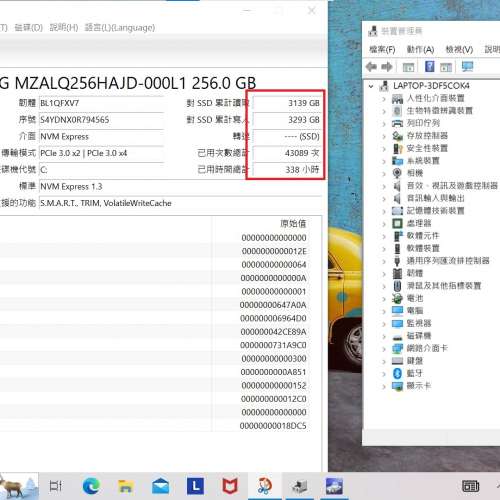Expand the 監視器 category

pyautogui.click(x=384, y=324)
